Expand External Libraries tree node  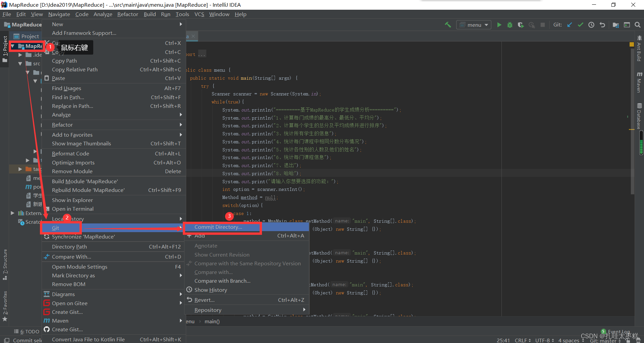coord(12,213)
